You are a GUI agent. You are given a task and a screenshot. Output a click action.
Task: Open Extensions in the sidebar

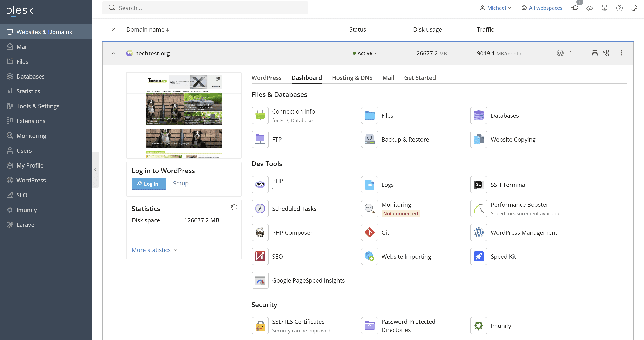coord(46,121)
